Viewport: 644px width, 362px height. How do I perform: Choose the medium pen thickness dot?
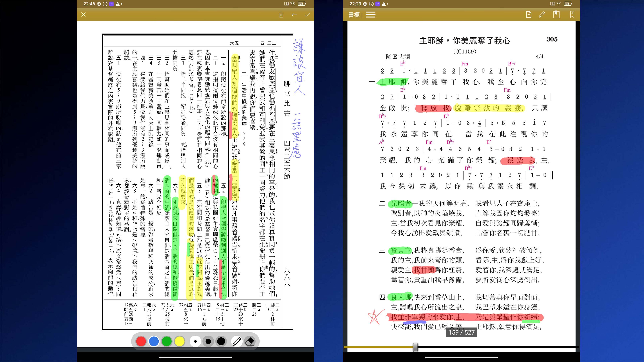(208, 342)
